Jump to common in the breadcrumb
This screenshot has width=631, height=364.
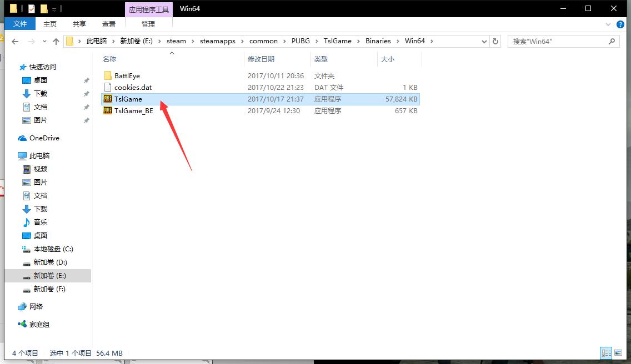coord(263,41)
